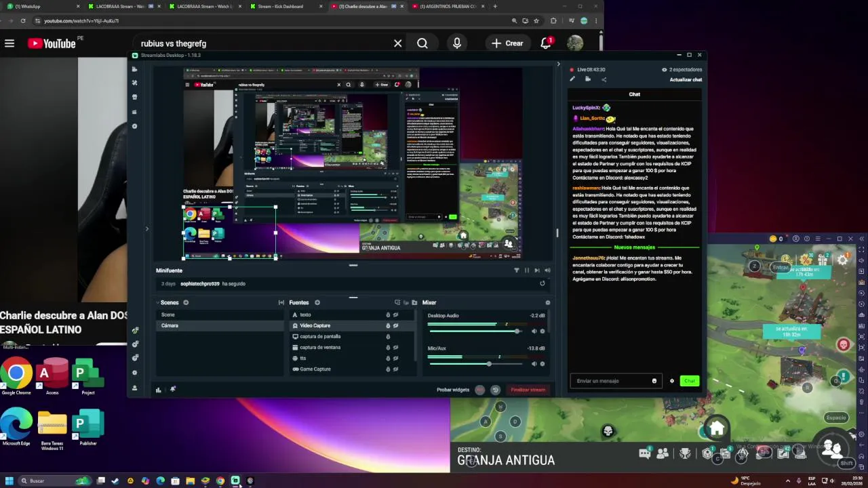Open the Windows Start menu
868x488 pixels.
(9, 481)
